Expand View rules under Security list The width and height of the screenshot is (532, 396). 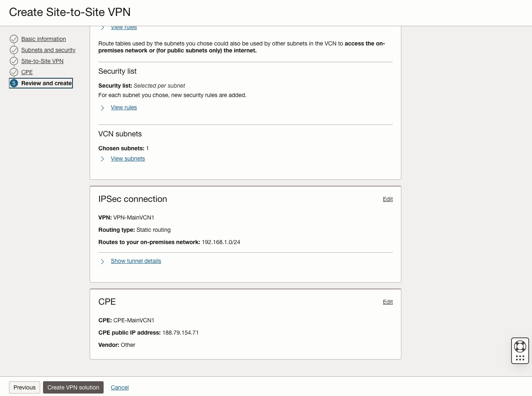[x=124, y=107]
